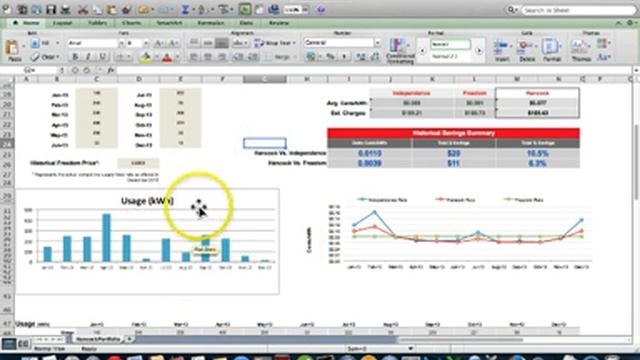Click the previous cell styles arrow
The width and height of the screenshot is (640, 360).
point(422,51)
